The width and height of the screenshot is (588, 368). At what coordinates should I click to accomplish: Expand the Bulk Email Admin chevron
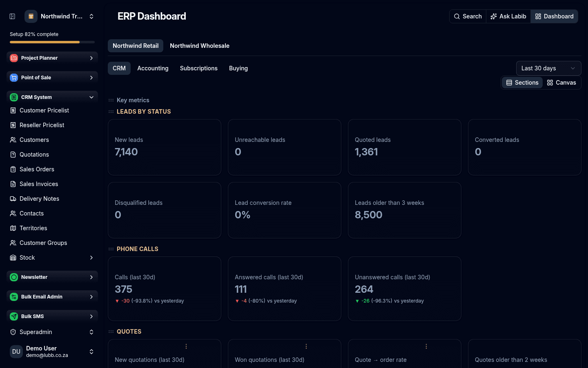[91, 297]
